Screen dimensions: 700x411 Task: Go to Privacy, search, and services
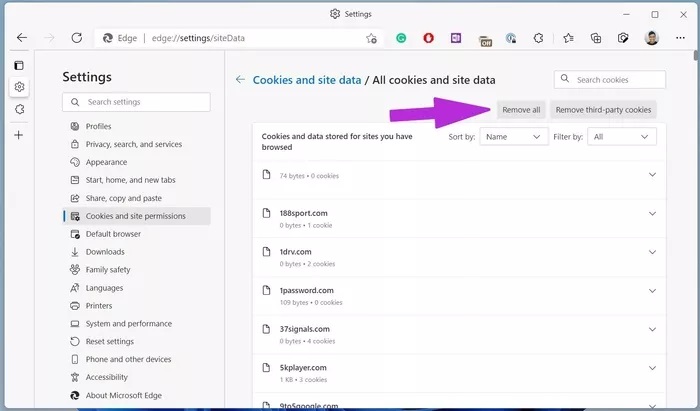[x=134, y=144]
